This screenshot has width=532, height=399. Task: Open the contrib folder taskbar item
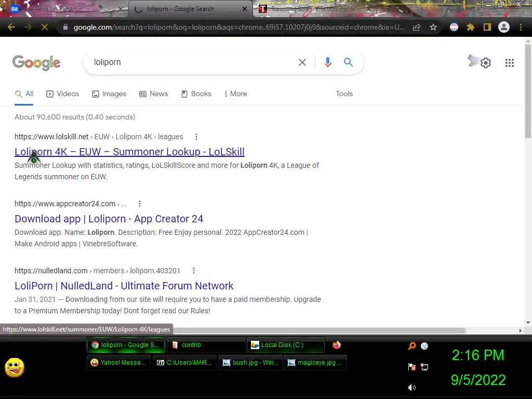[x=206, y=345]
